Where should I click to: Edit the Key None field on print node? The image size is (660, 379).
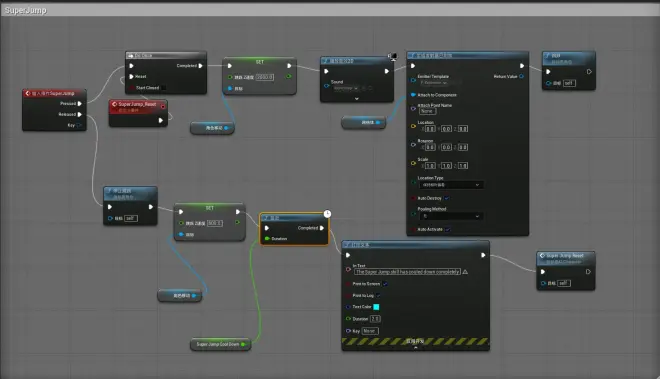click(370, 331)
